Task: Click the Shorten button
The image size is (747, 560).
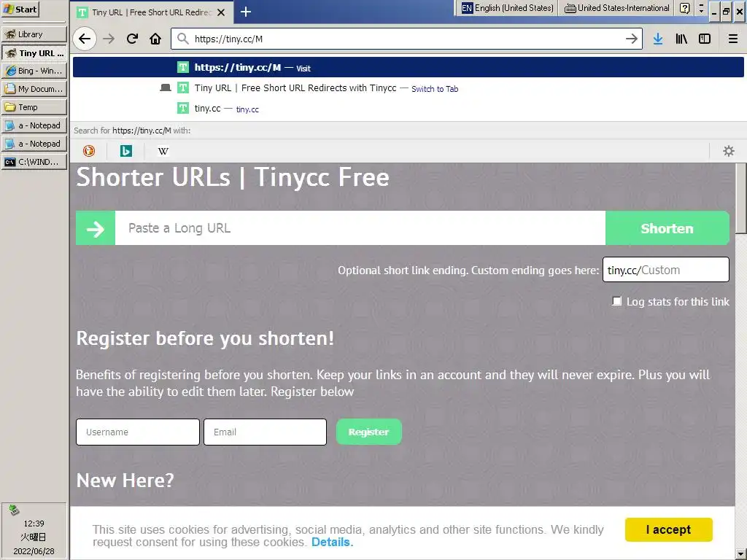Action: point(667,228)
